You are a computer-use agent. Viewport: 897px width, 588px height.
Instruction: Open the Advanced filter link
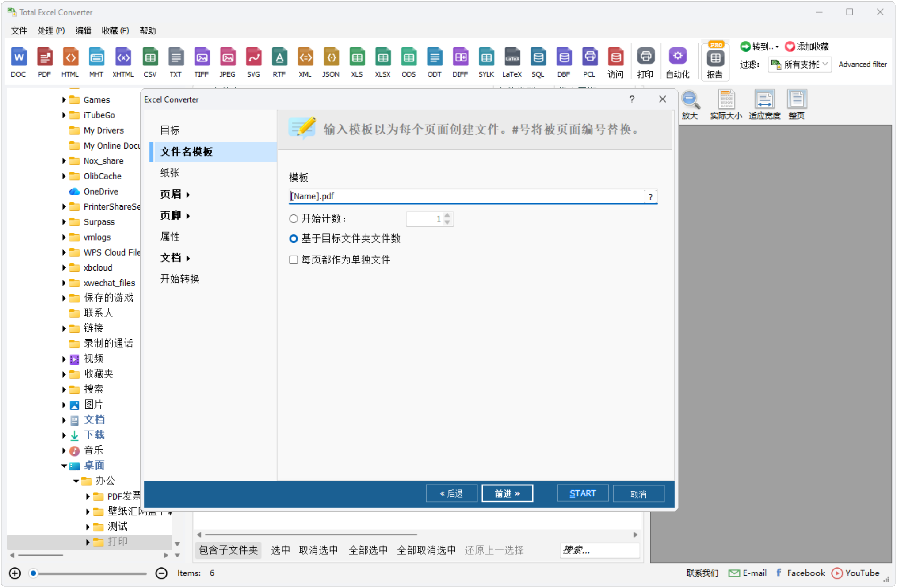tap(863, 65)
